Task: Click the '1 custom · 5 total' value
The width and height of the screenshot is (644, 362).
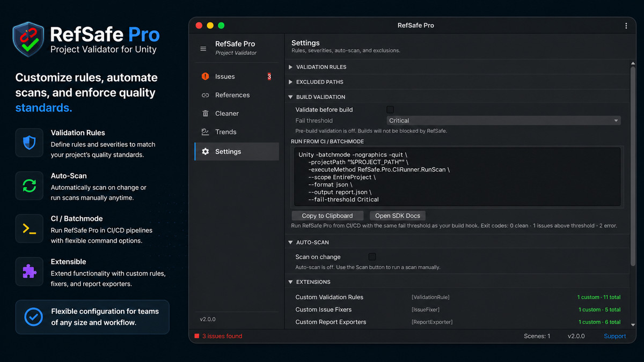Action: pyautogui.click(x=599, y=309)
